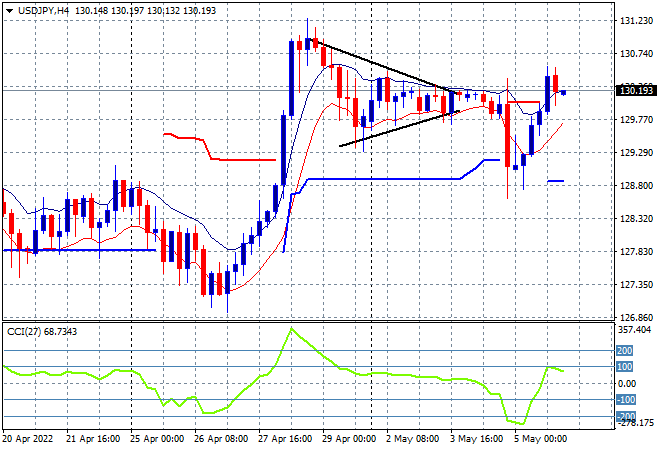The height and width of the screenshot is (450, 660).
Task: Click the 126.860 price scale label
Action: coord(636,317)
